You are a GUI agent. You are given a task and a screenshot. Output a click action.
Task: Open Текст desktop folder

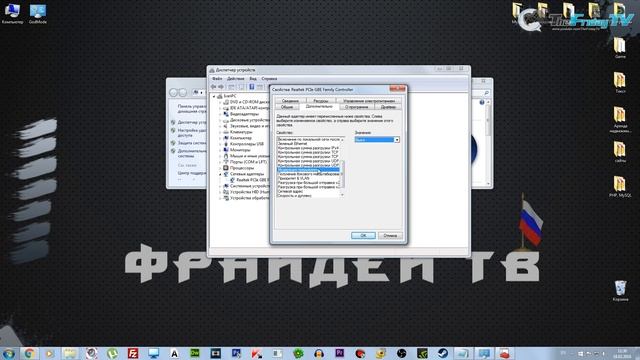(620, 82)
